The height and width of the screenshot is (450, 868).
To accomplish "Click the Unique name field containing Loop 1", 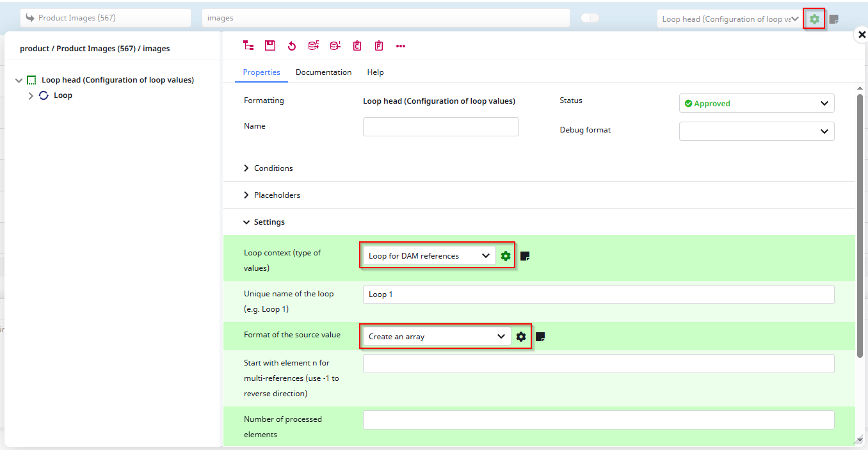I will click(x=598, y=294).
